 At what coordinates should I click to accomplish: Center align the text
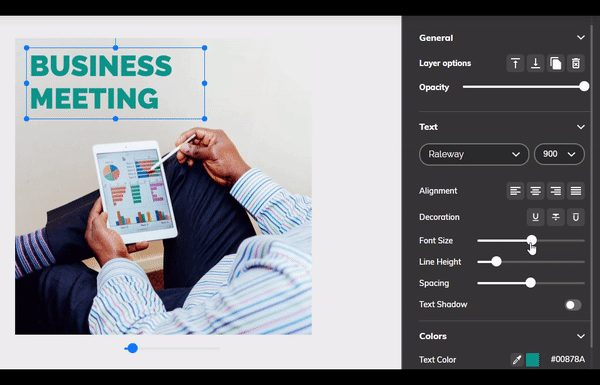point(535,191)
